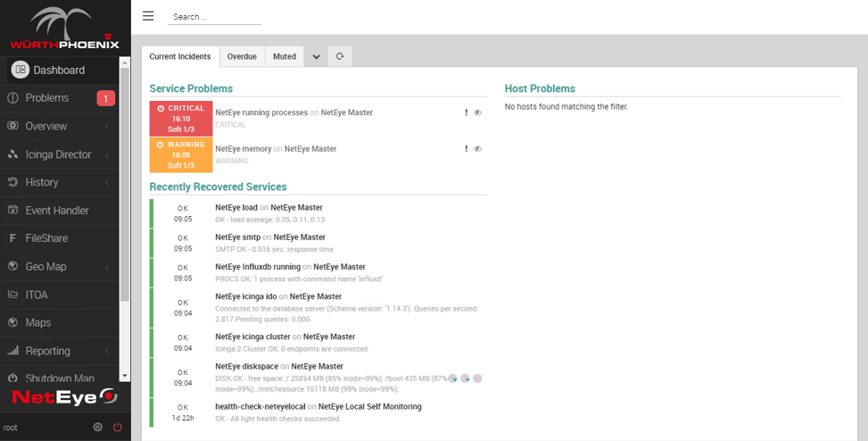Click the Reporting bars icon
The image size is (868, 441).
click(12, 351)
